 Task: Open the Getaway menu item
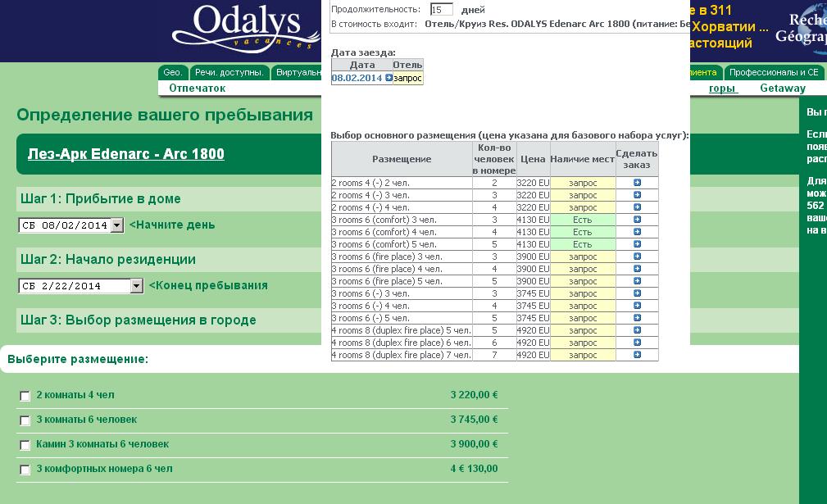[x=783, y=88]
